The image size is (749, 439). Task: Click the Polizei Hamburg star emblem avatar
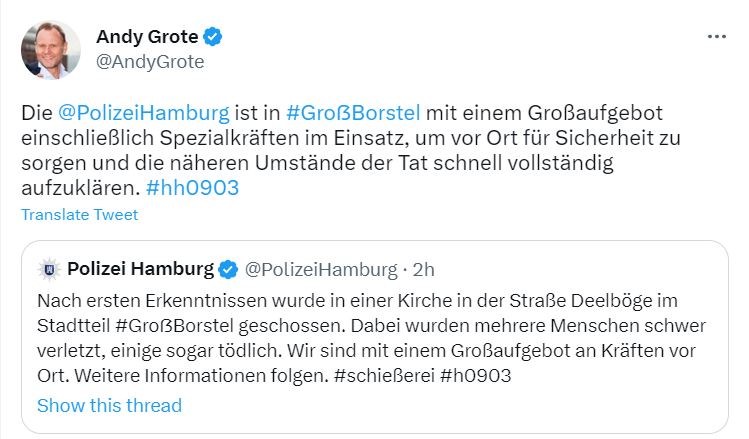point(49,269)
